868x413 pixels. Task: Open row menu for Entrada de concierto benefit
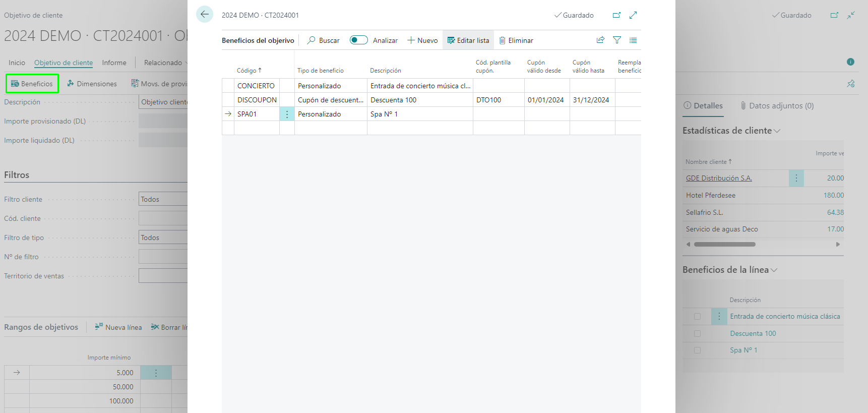(x=719, y=317)
